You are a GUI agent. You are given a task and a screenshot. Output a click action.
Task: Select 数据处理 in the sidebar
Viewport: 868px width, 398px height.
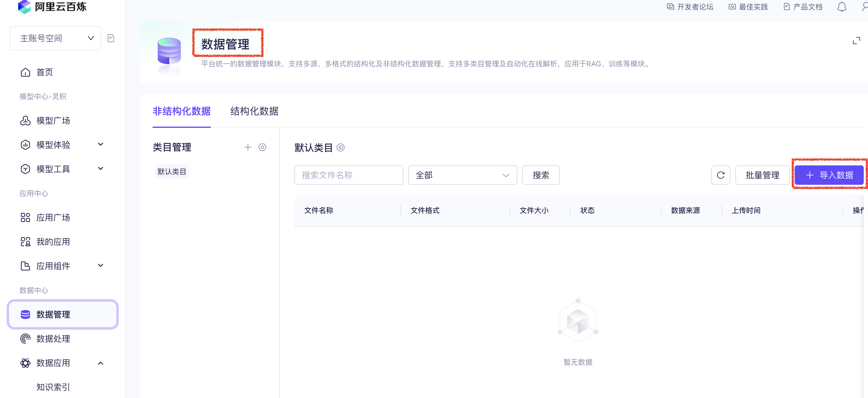(53, 338)
